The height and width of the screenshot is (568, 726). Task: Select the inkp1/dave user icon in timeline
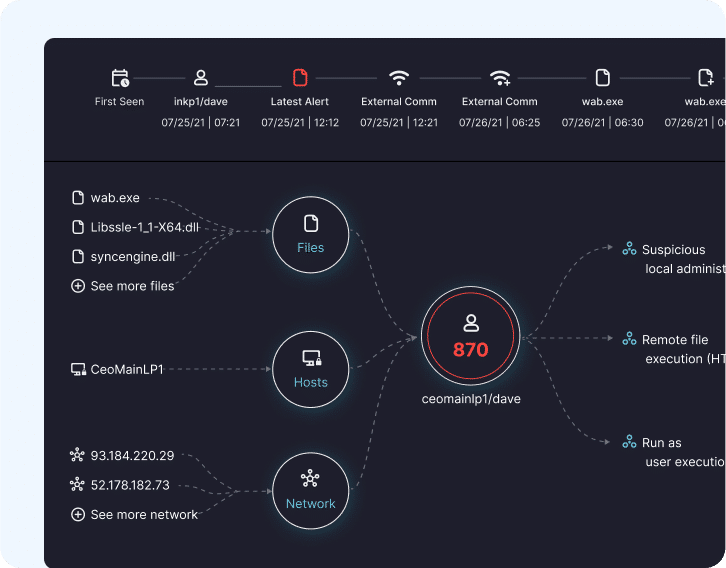(201, 78)
